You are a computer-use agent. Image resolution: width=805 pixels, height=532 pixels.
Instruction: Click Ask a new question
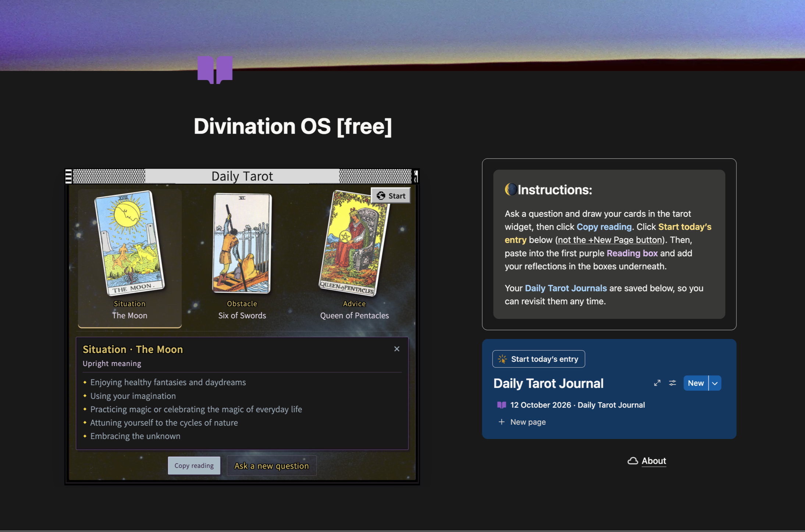(271, 466)
